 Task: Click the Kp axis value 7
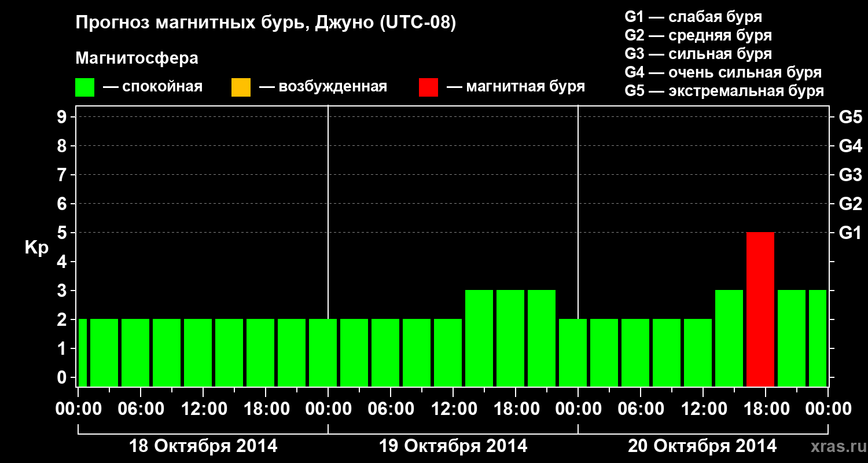(x=63, y=175)
